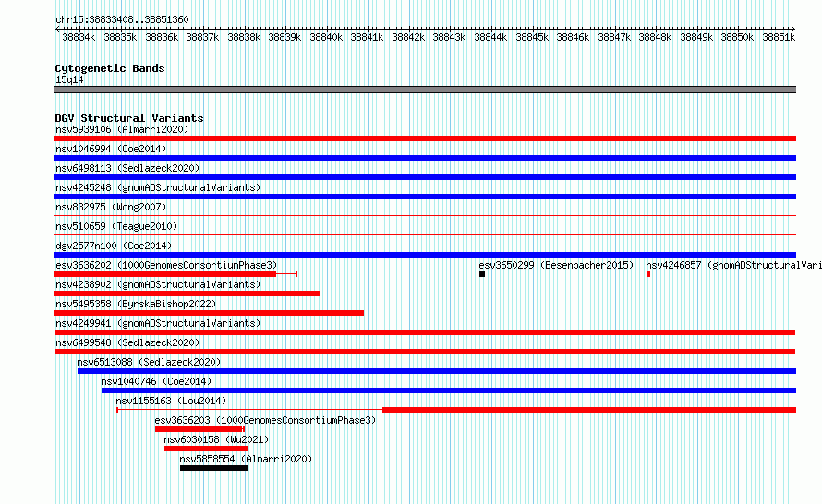Click the 38848k ruler position
The height and width of the screenshot is (504, 822).
pos(655,37)
